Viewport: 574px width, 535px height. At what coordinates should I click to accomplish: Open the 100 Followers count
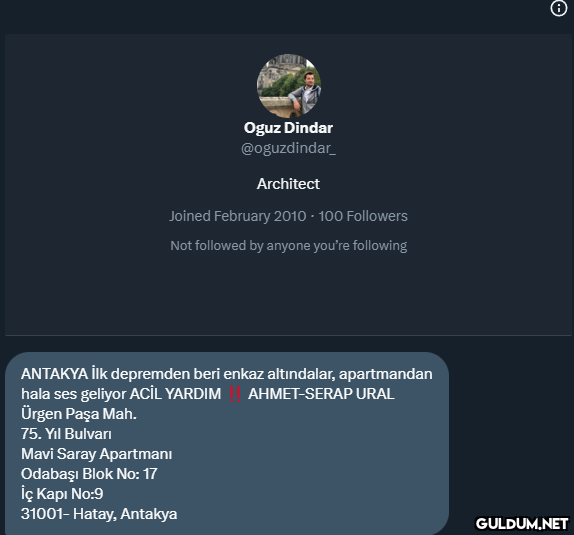(363, 216)
